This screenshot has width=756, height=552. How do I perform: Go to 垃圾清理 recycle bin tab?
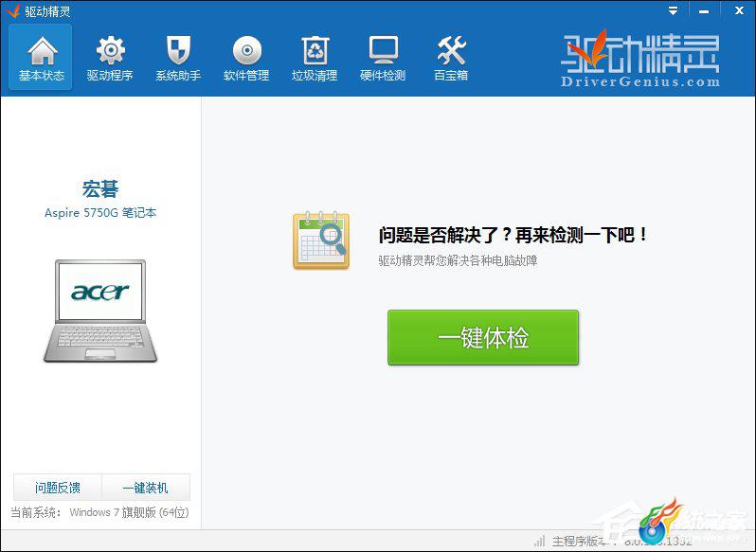click(315, 58)
